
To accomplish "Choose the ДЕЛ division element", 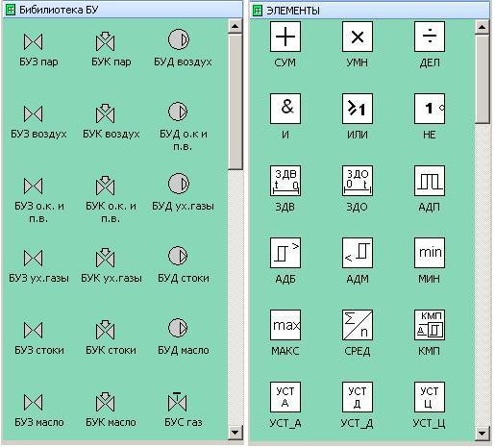I will [x=430, y=37].
